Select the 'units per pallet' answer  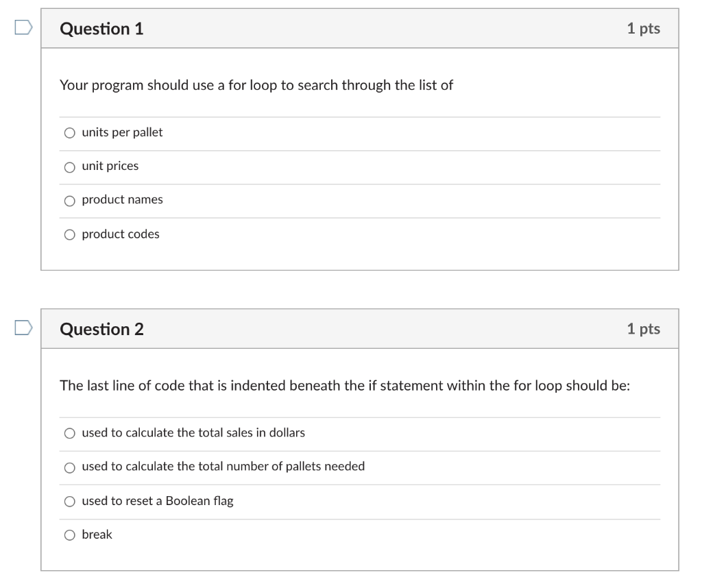coord(69,133)
